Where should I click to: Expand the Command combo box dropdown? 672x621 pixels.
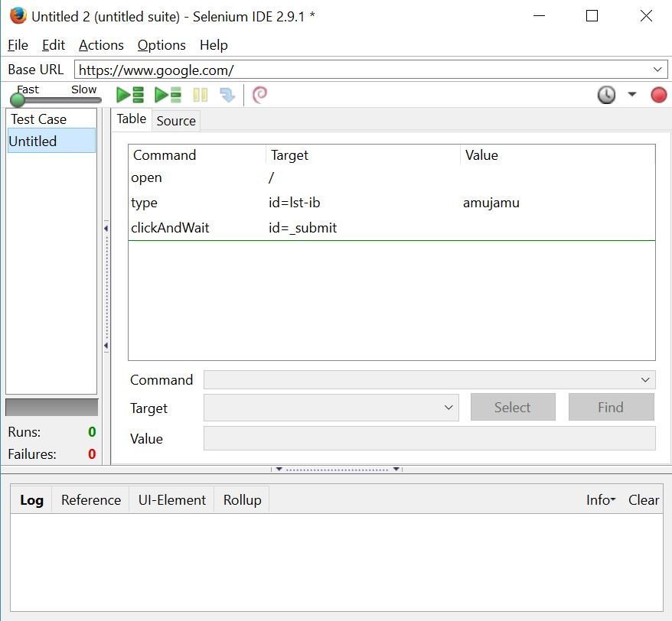[645, 380]
